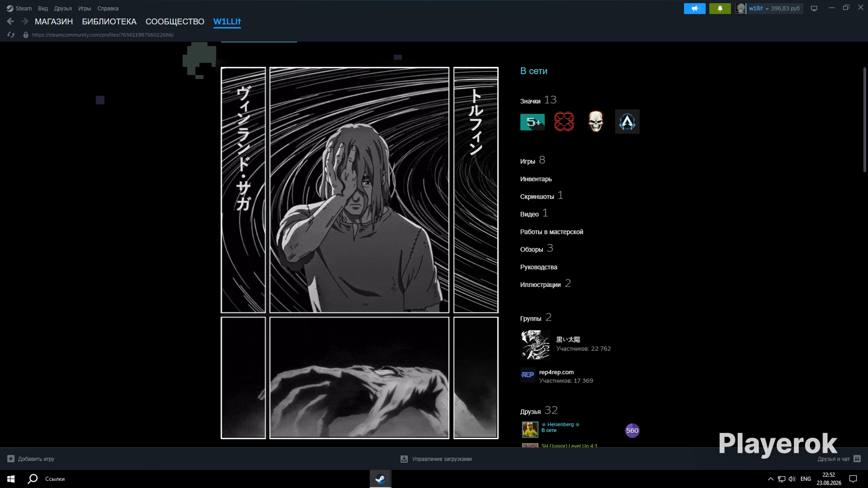
Task: Go to the МАГАЗИН tab
Action: click(54, 21)
